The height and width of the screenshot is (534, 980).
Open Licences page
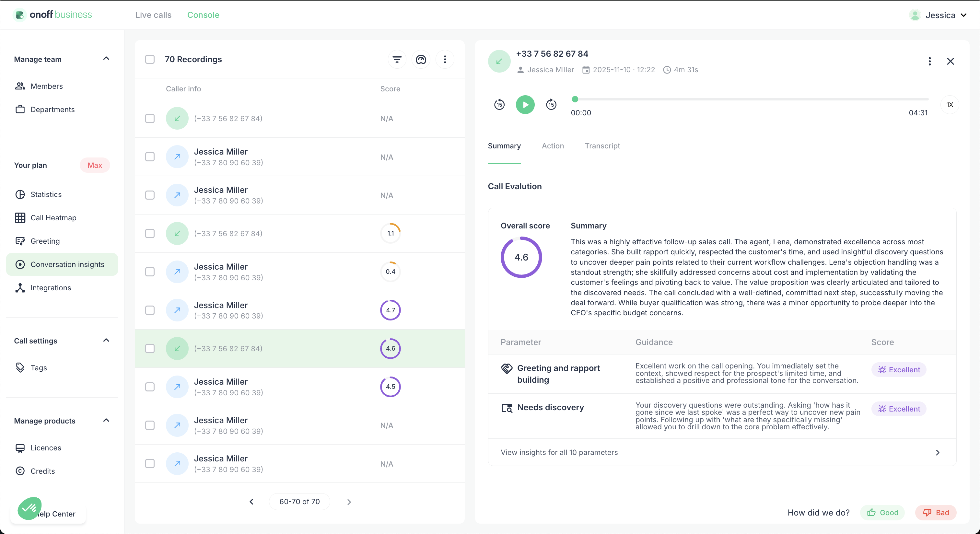pyautogui.click(x=62, y=448)
